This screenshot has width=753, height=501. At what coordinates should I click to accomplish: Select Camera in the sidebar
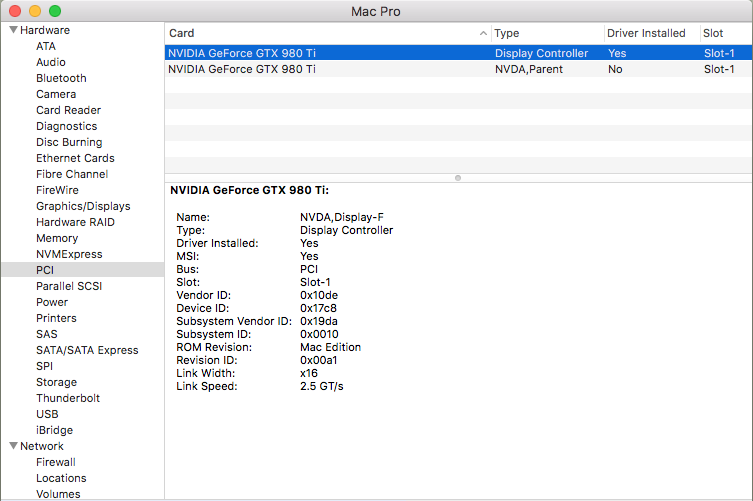point(56,94)
